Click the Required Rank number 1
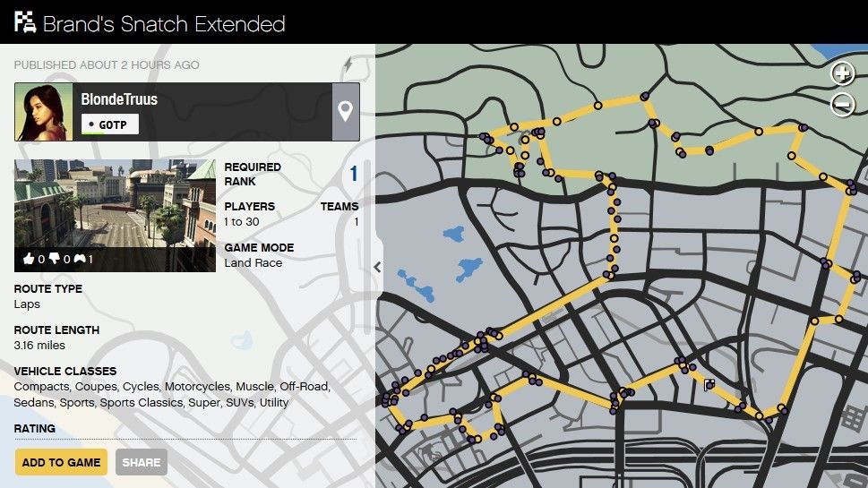The image size is (868, 488). [354, 174]
